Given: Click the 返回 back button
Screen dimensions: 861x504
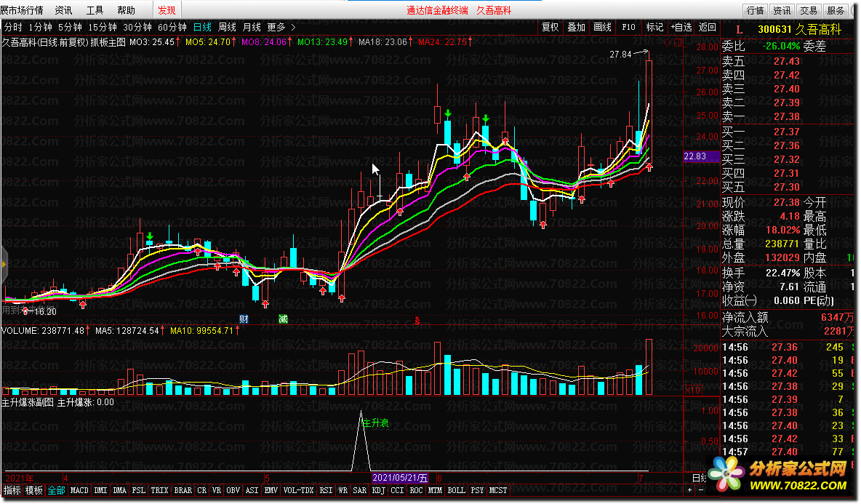Looking at the screenshot, I should [708, 27].
